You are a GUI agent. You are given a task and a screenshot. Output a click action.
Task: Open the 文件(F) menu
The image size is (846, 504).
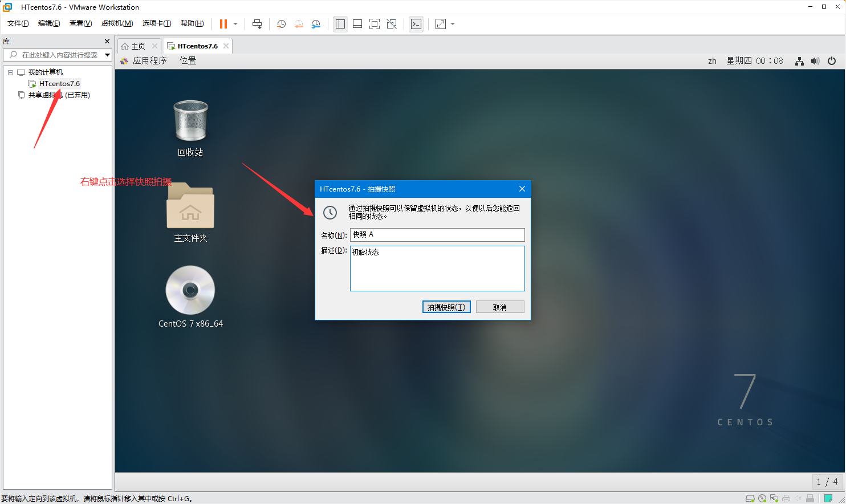pyautogui.click(x=18, y=23)
